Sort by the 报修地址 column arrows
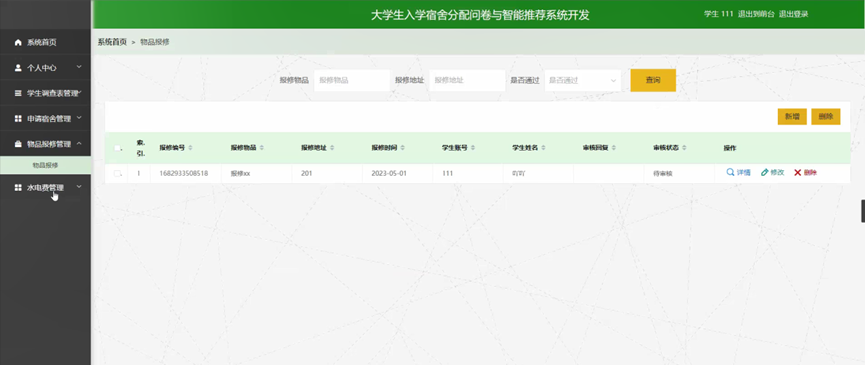This screenshot has width=865, height=365. [x=332, y=148]
